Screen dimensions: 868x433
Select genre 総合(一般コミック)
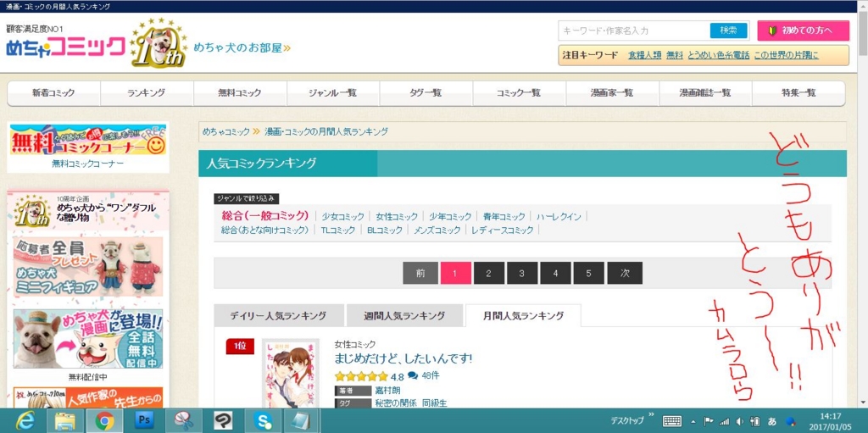click(264, 216)
